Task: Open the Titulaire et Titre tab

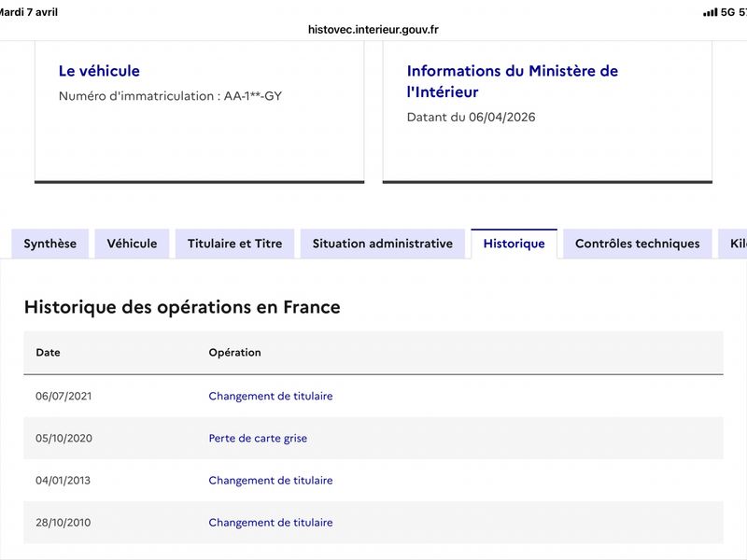Action: (235, 244)
